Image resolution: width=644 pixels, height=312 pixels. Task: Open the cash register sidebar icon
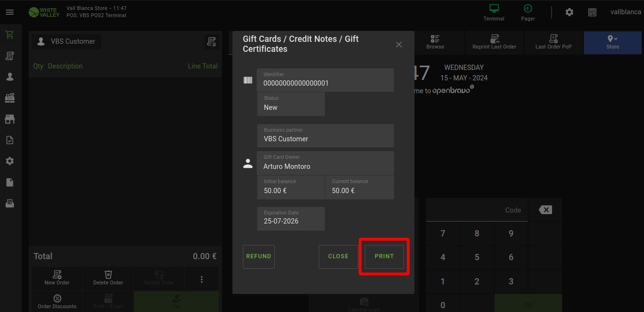[10, 98]
